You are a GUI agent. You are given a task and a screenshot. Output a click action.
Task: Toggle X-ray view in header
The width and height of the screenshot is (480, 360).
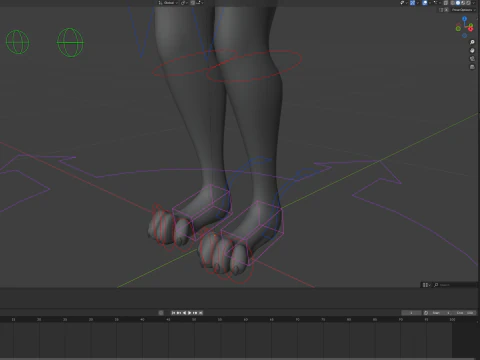(446, 3)
